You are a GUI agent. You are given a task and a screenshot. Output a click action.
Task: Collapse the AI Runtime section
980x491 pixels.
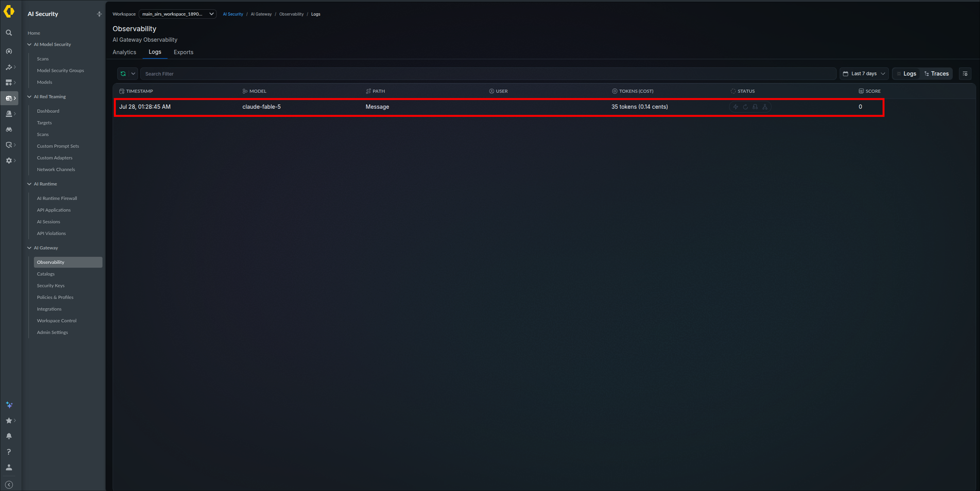point(29,184)
